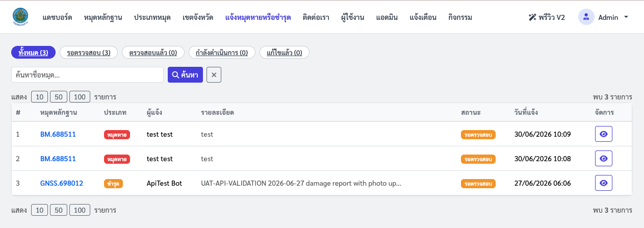Click รอตรวจสอบ status badge in row 1
644x228 pixels.
478,135
